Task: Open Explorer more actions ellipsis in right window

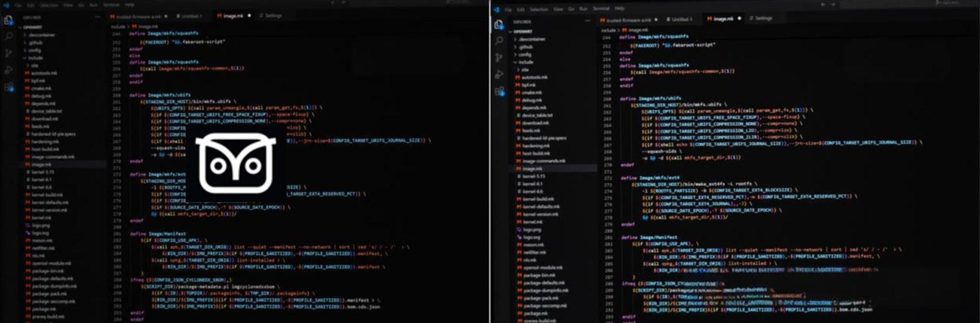Action: [x=588, y=21]
